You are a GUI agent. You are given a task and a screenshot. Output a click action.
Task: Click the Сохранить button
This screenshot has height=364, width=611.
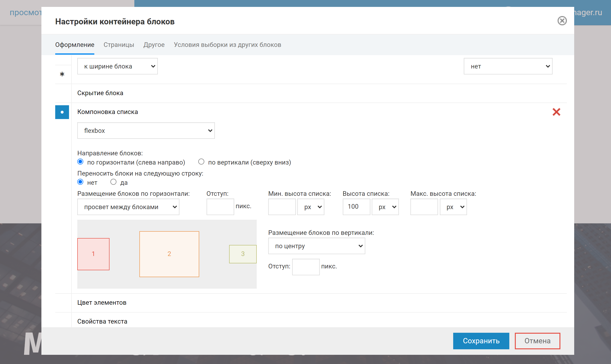(481, 341)
